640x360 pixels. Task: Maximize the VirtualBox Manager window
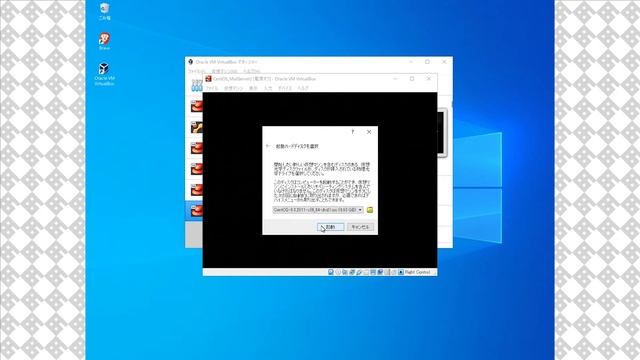427,62
